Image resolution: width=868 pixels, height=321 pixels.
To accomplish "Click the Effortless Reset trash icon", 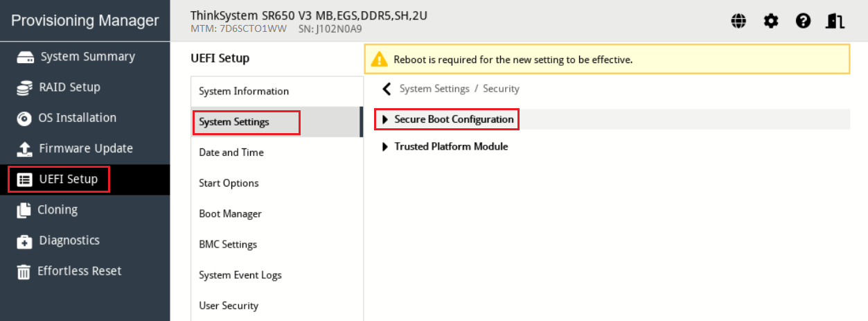I will pos(25,272).
